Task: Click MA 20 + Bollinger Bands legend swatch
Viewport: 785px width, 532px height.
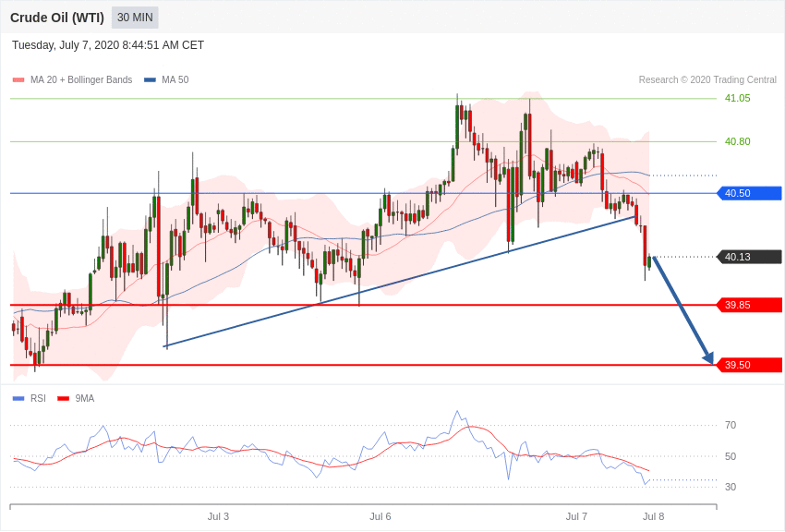Action: 18,80
